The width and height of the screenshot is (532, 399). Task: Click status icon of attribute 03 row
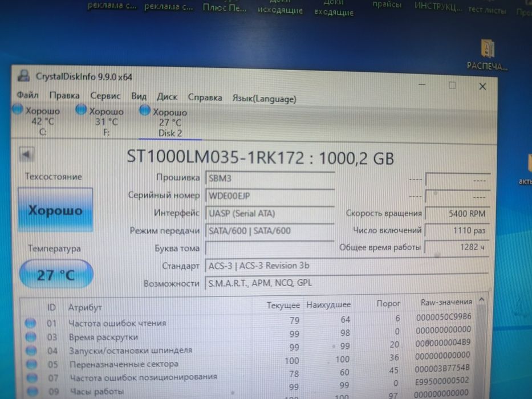(x=31, y=337)
